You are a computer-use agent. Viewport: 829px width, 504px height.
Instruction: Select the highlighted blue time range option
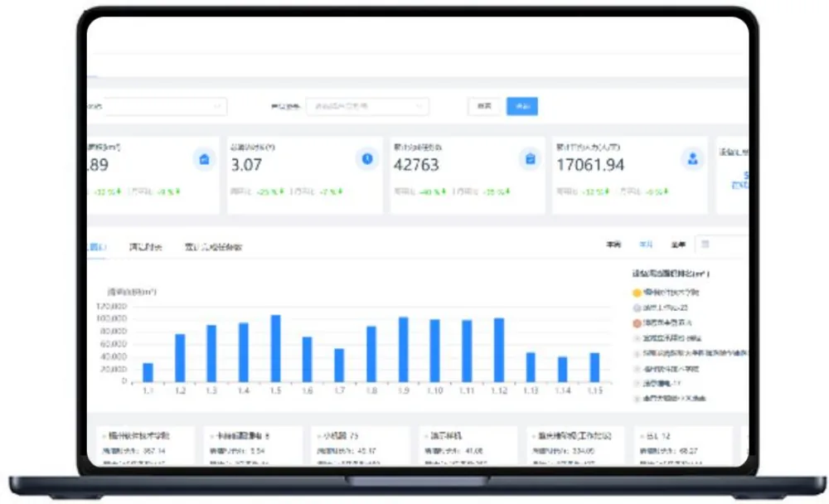point(646,245)
